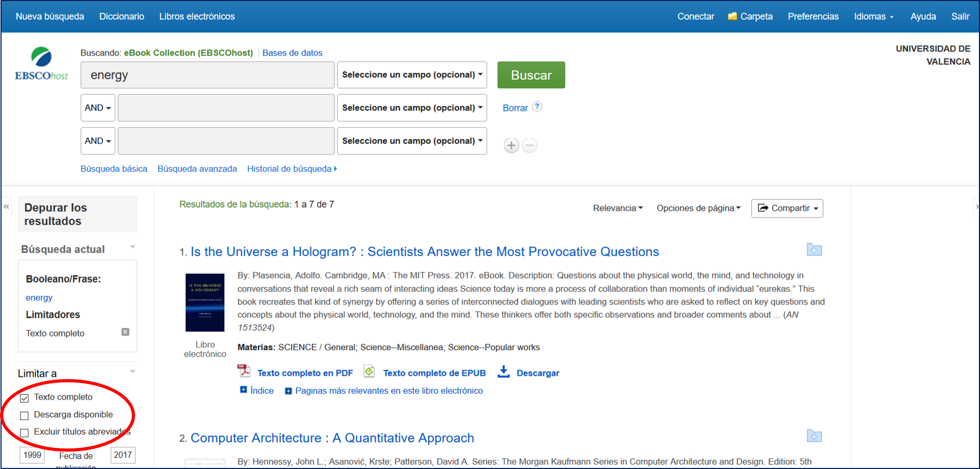The image size is (980, 469).
Task: Click the search box containing energy
Action: (x=208, y=75)
